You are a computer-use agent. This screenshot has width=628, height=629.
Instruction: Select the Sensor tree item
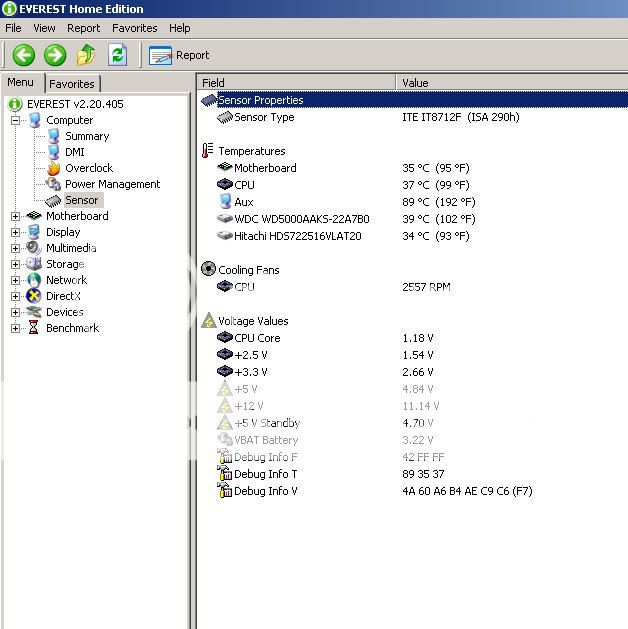point(82,200)
